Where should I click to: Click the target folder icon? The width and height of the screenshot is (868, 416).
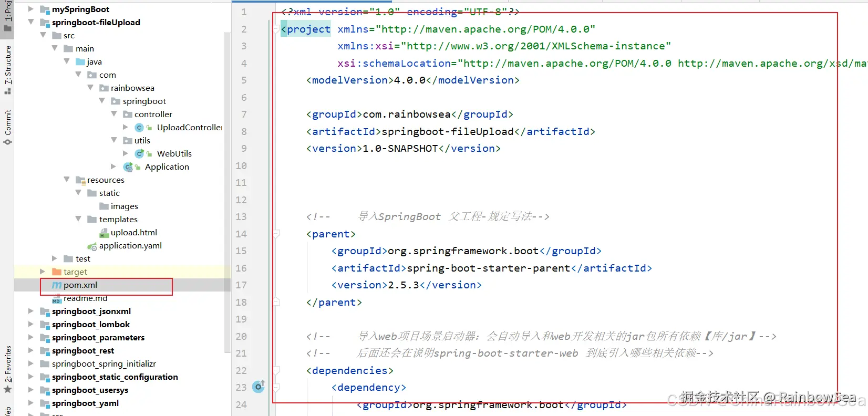pyautogui.click(x=57, y=272)
